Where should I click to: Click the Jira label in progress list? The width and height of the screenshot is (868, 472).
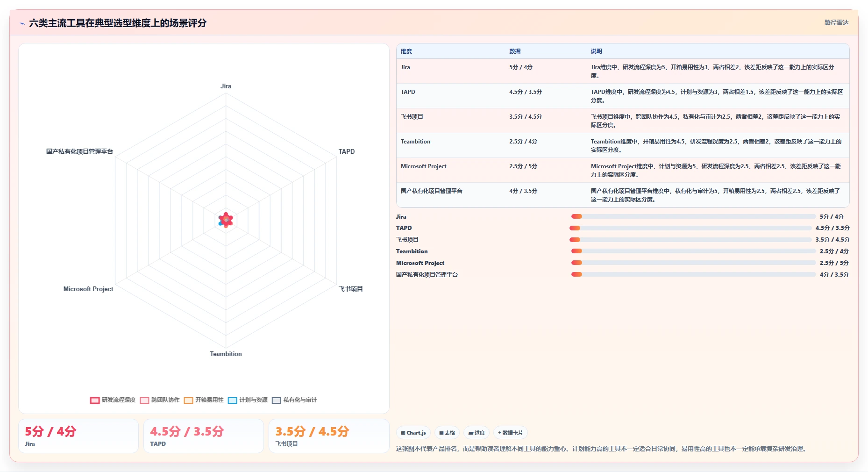[x=401, y=217]
